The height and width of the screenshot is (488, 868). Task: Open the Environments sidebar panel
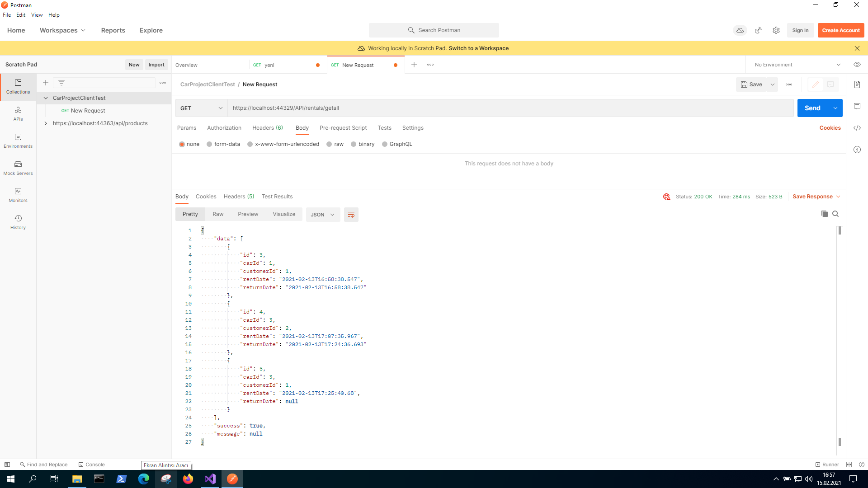coord(18,141)
